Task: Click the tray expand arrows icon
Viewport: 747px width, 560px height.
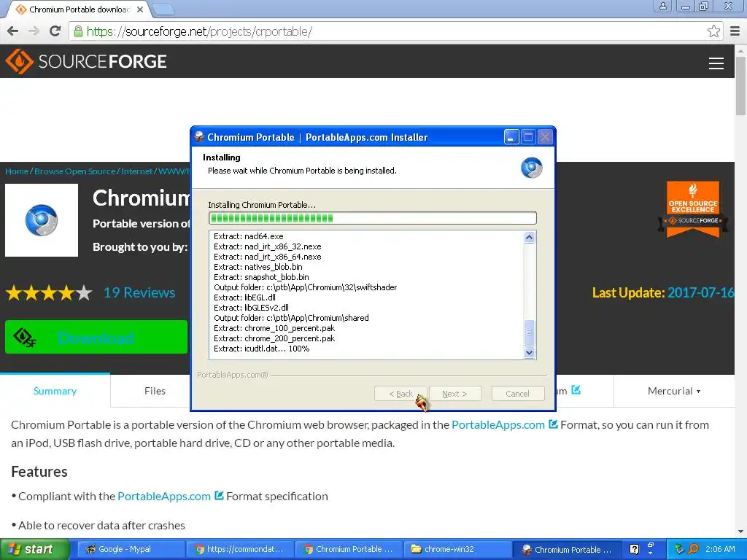Action: 650,549
